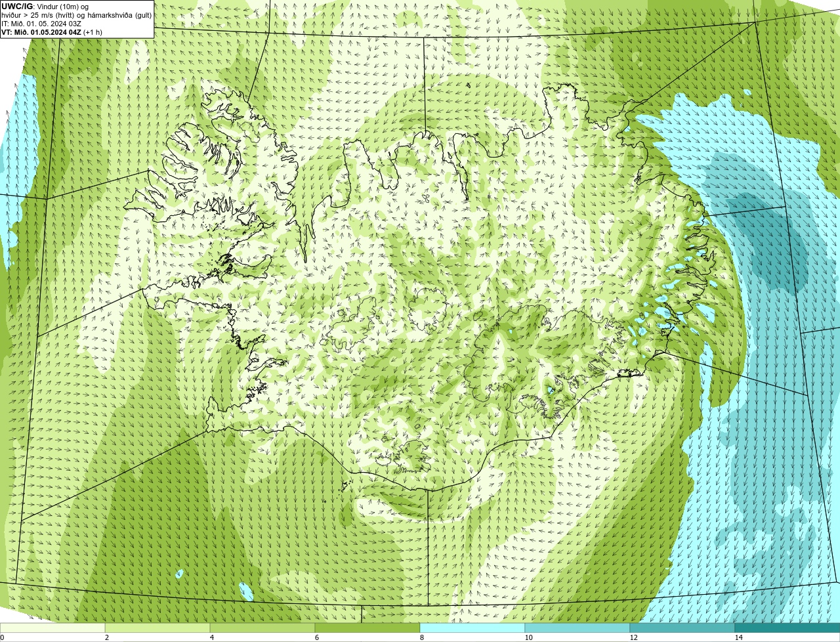Click the legend value label '8'
The image size is (840, 642).
pos(421,637)
